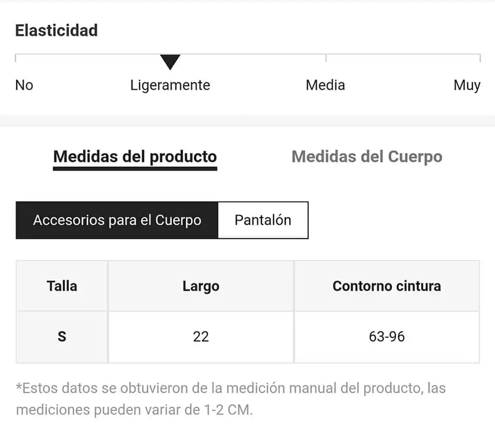Click the Largo value 22 cell

(201, 337)
